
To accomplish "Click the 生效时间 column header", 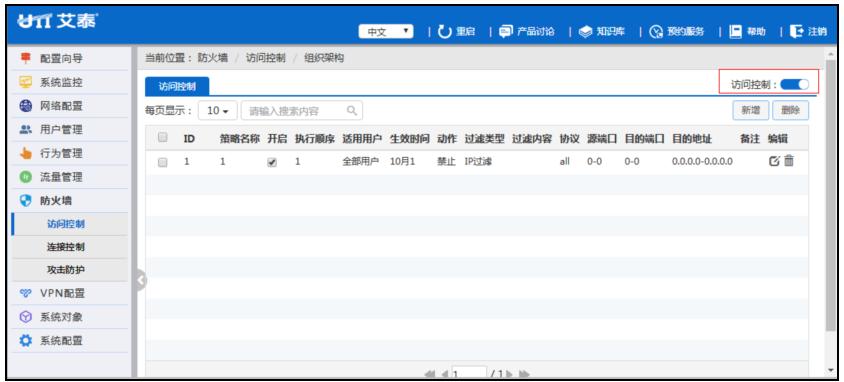I will (410, 139).
